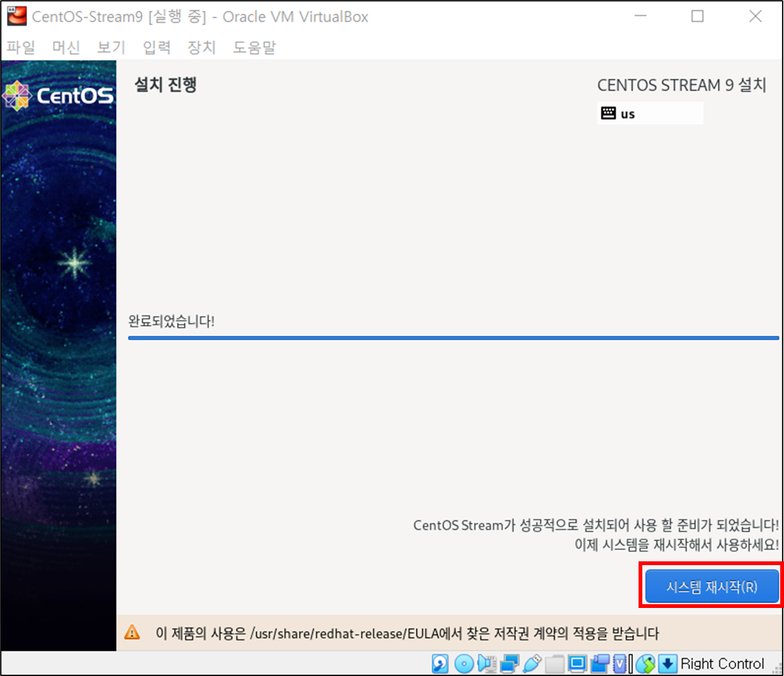Click the 시스템 재시작(R) reboot button
This screenshot has width=784, height=676.
(712, 587)
